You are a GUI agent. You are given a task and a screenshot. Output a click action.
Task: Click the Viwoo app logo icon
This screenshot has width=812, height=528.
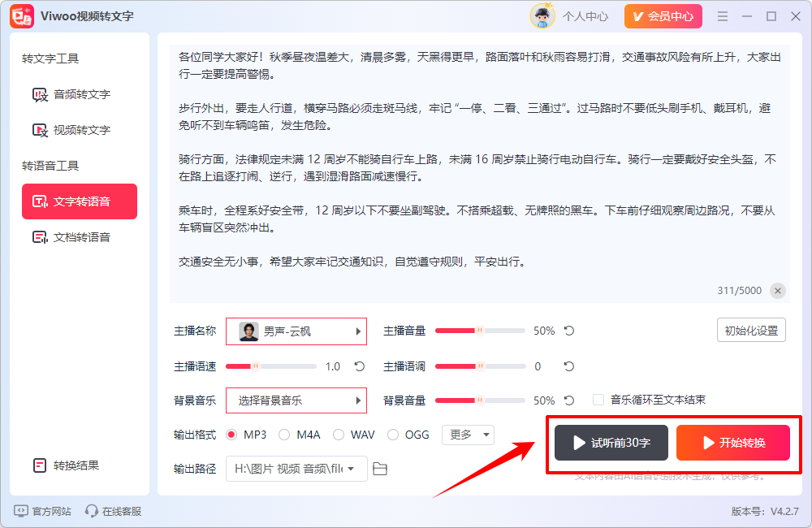coord(22,16)
